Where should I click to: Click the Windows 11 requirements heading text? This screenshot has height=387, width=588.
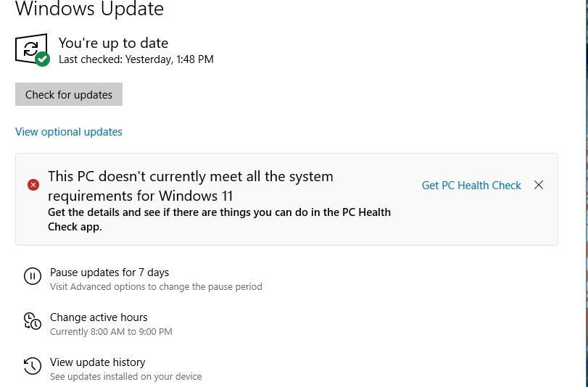tap(190, 186)
